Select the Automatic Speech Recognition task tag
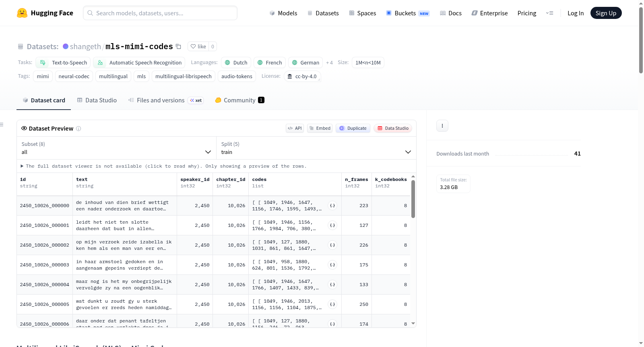 click(x=139, y=62)
